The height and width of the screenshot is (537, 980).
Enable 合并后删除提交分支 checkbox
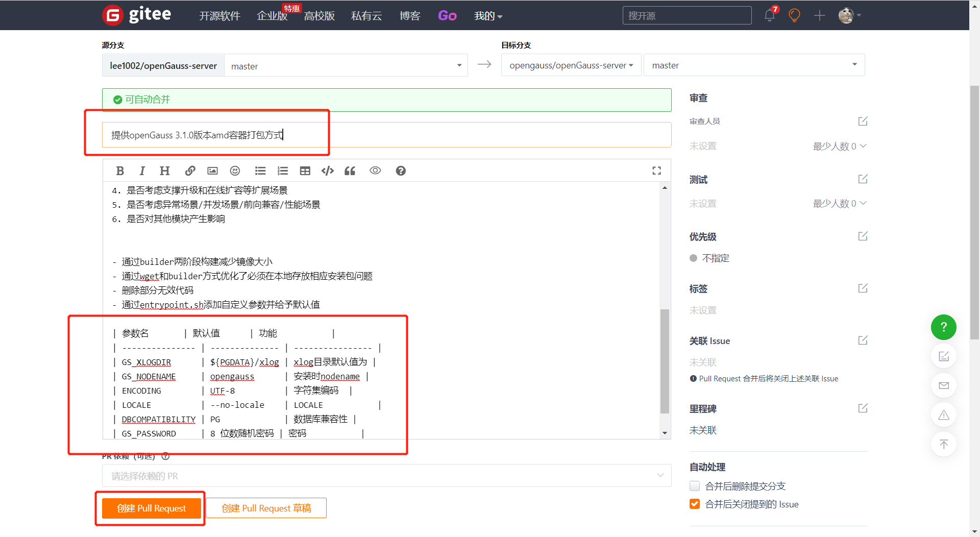(x=695, y=486)
